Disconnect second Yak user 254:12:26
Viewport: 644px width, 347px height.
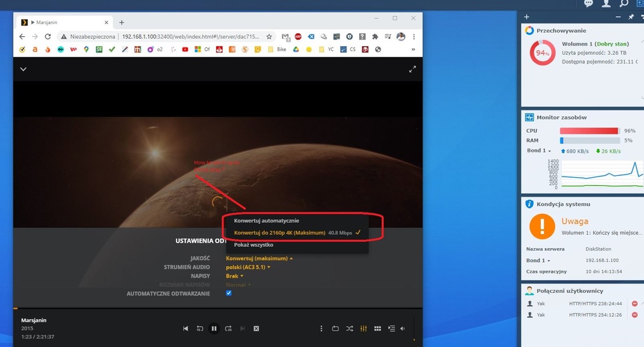635,315
